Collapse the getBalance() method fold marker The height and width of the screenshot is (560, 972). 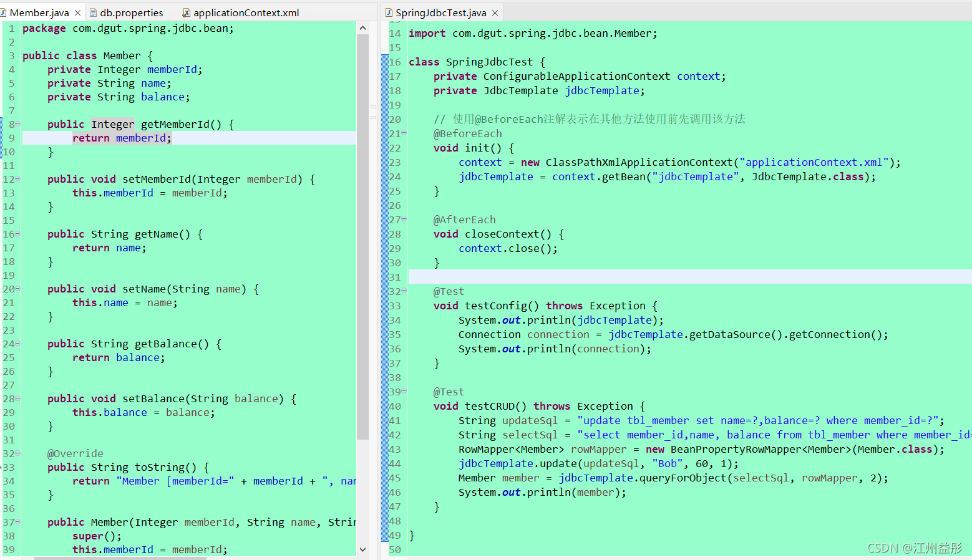[18, 344]
